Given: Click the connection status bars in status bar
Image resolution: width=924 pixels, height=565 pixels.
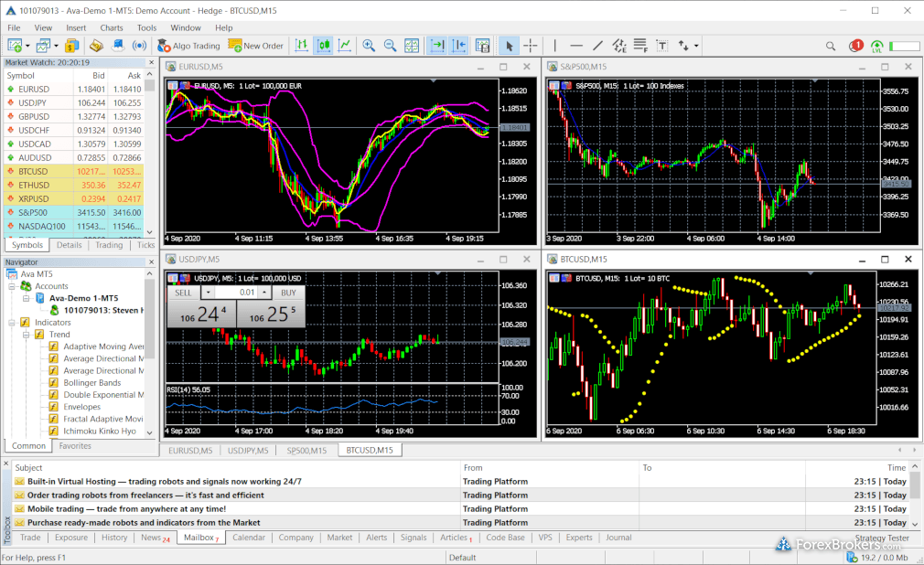Looking at the screenshot, I should click(x=852, y=558).
